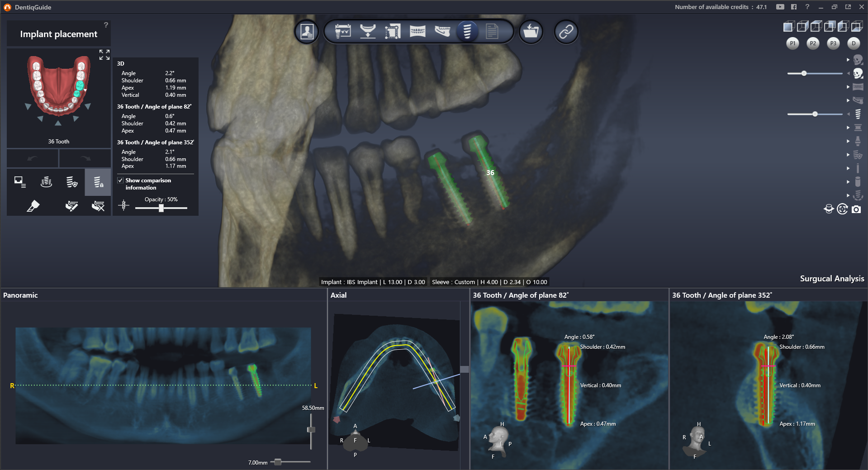Viewport: 868px width, 470px height.
Task: Select the implant lock tool in the left panel
Action: point(98,182)
